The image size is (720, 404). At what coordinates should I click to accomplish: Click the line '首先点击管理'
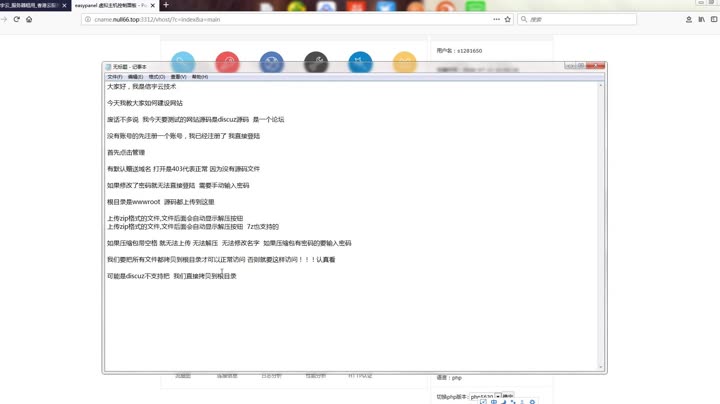coord(126,152)
